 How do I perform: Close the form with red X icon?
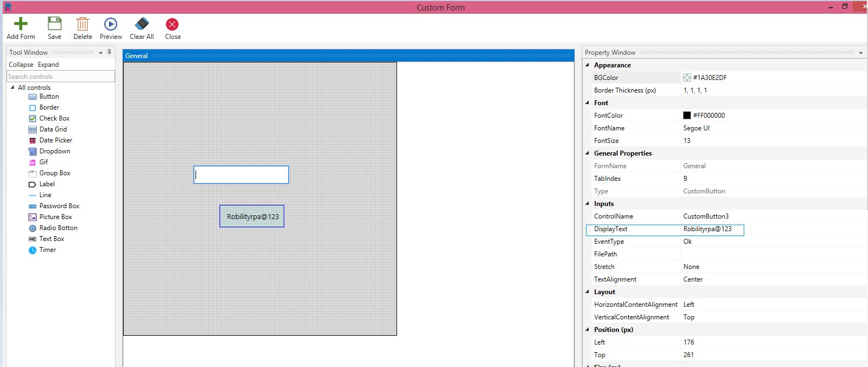173,24
